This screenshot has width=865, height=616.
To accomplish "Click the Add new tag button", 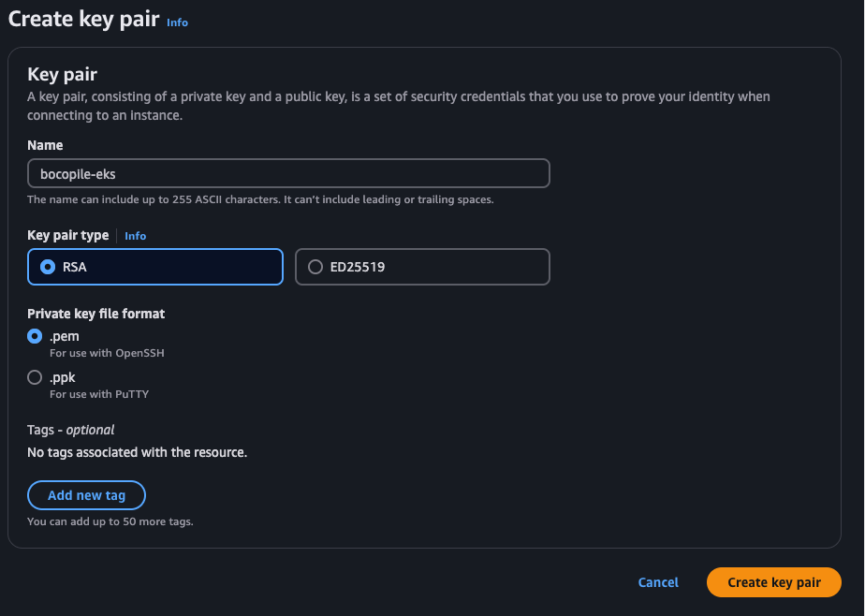I will [x=86, y=495].
